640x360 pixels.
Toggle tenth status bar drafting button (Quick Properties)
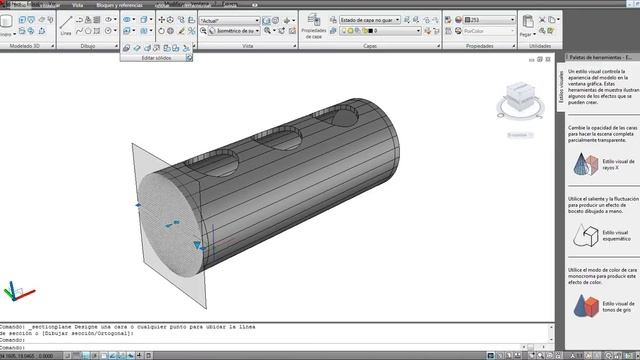click(149, 356)
